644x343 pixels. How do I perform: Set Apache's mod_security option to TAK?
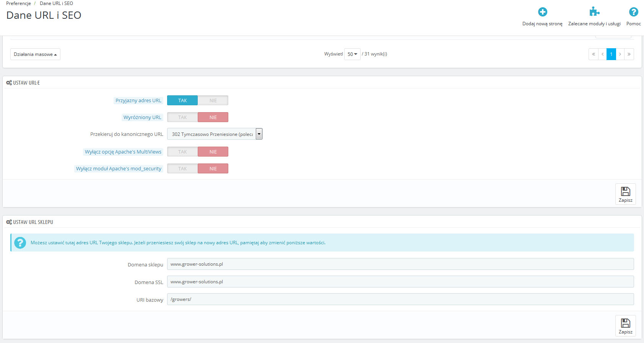click(x=182, y=168)
